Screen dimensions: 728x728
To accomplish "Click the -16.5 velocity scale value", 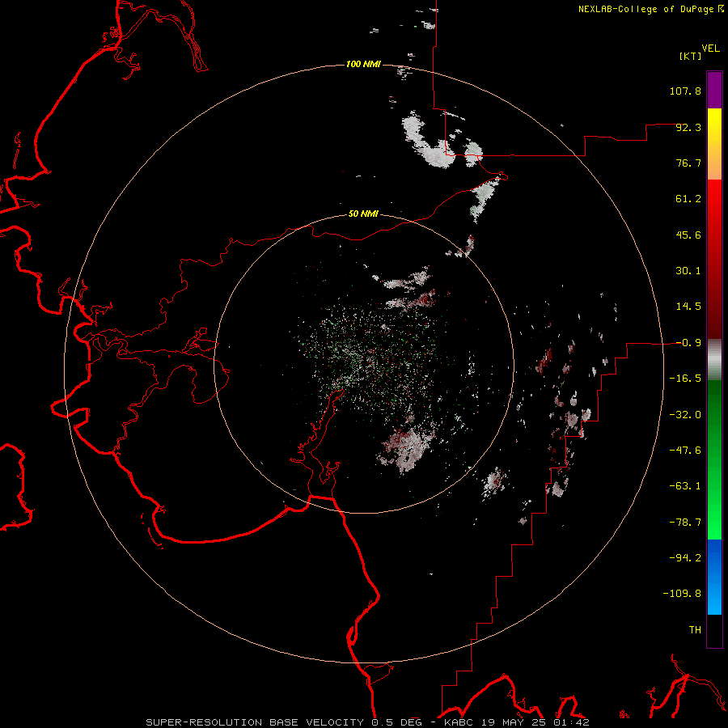I will pos(685,379).
